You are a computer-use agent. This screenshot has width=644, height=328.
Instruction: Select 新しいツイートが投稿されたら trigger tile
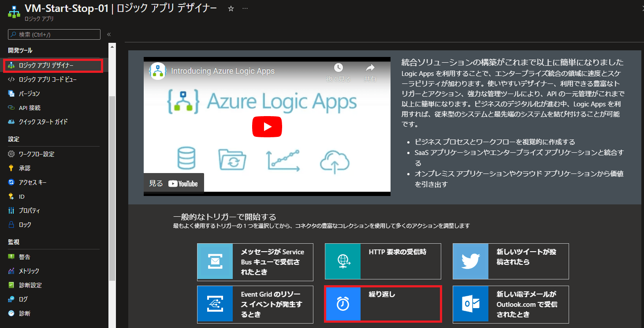(x=511, y=261)
